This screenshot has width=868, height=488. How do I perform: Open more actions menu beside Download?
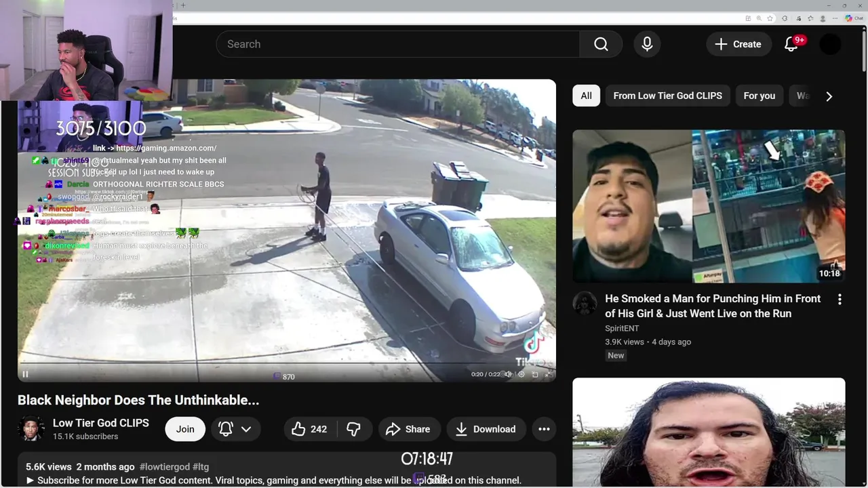pos(544,429)
